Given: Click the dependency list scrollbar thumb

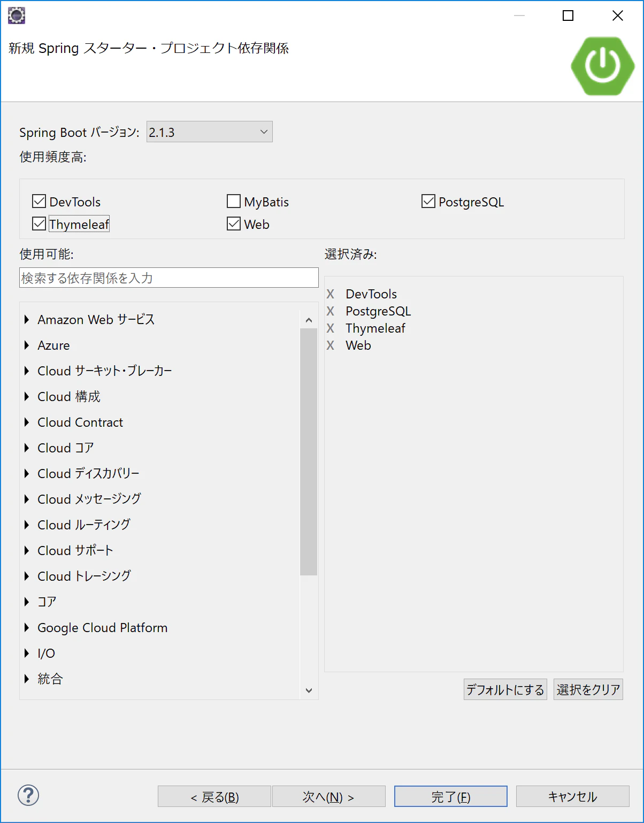Looking at the screenshot, I should point(309,452).
